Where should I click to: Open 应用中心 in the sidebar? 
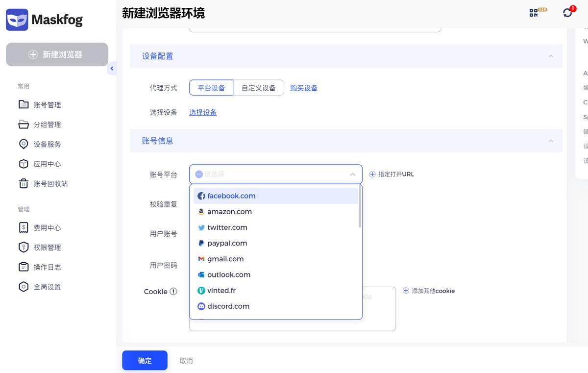pos(47,164)
